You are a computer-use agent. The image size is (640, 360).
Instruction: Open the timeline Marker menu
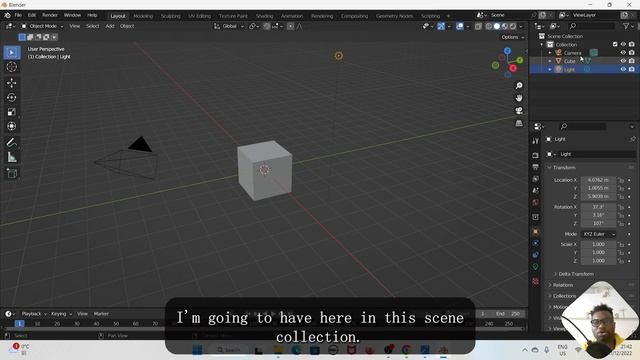pos(101,314)
